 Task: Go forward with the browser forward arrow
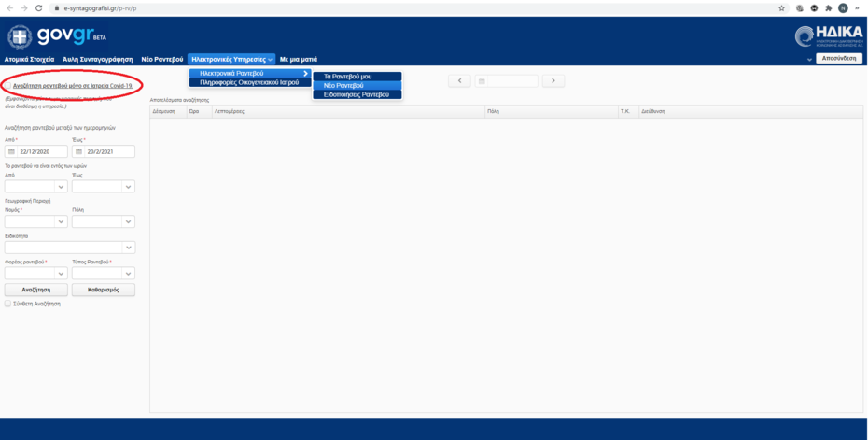pos(24,8)
